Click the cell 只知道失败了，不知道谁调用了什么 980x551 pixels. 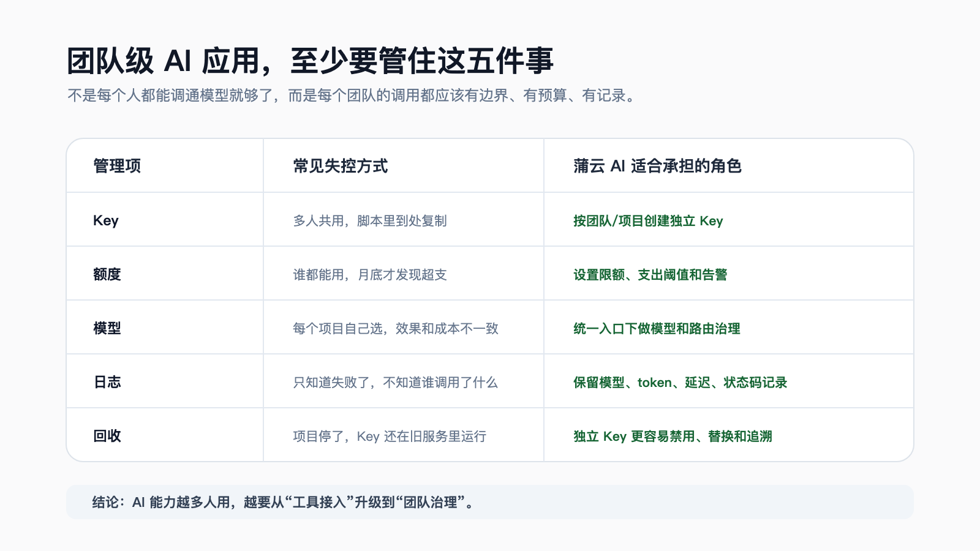pos(396,382)
